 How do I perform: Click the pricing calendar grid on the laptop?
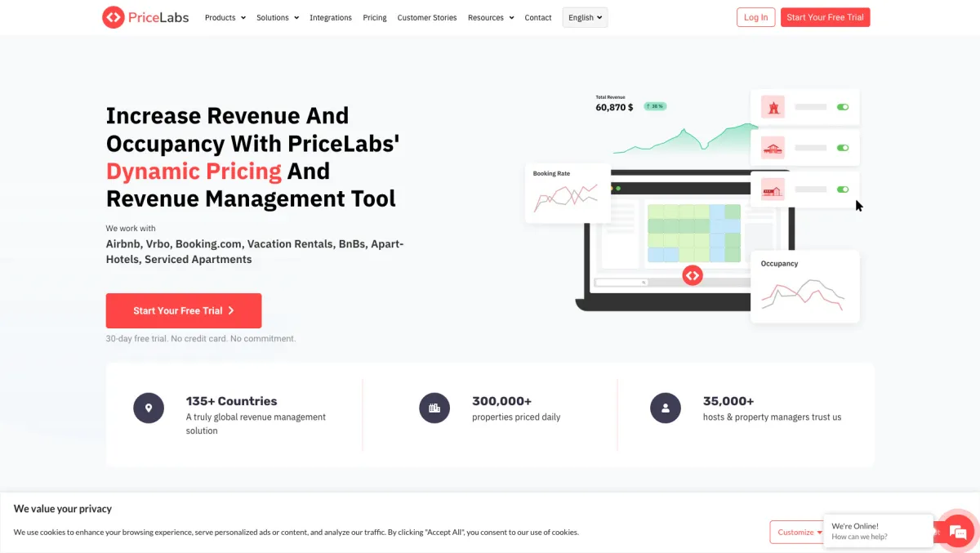693,234
